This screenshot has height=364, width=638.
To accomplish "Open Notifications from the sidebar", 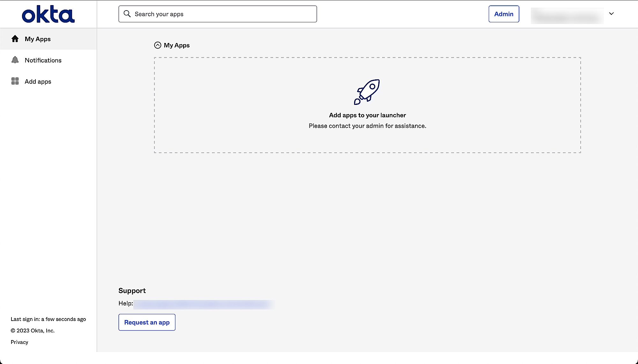I will [x=43, y=60].
